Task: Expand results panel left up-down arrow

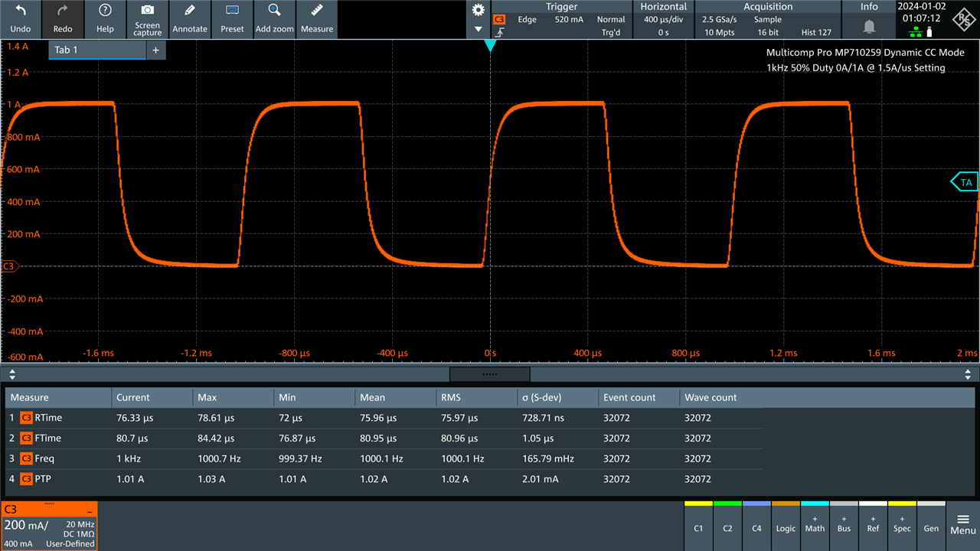Action: click(11, 374)
